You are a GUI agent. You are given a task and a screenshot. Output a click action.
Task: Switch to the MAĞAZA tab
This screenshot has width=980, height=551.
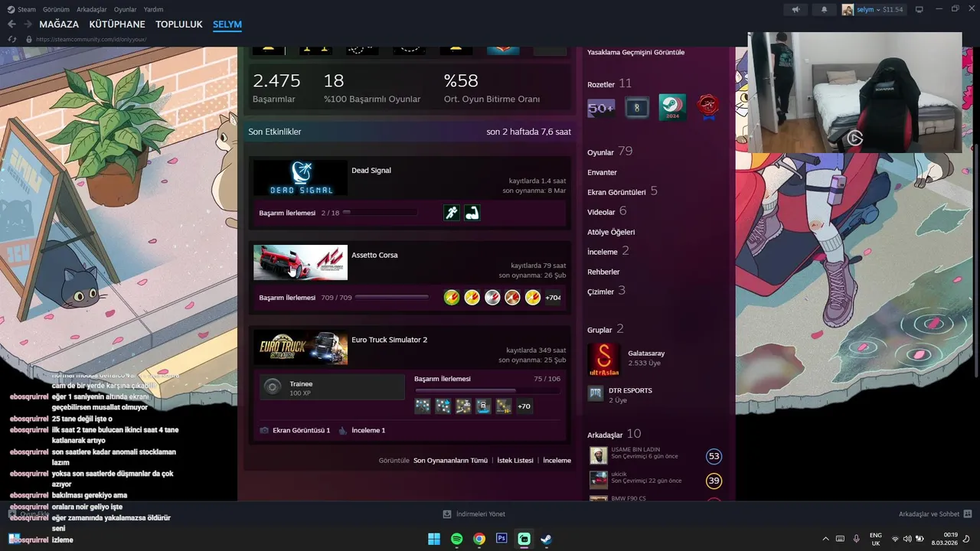(x=59, y=24)
